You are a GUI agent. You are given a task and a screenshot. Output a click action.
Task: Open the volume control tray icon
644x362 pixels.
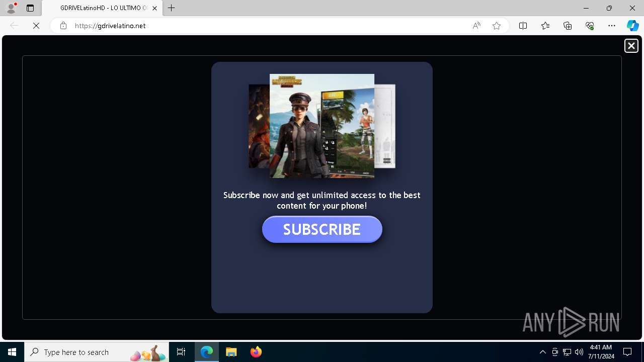click(579, 352)
